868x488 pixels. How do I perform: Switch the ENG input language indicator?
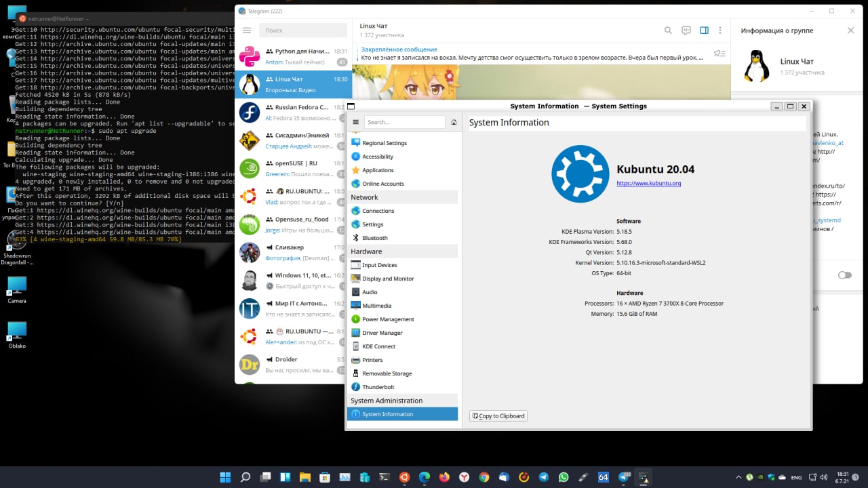[797, 477]
